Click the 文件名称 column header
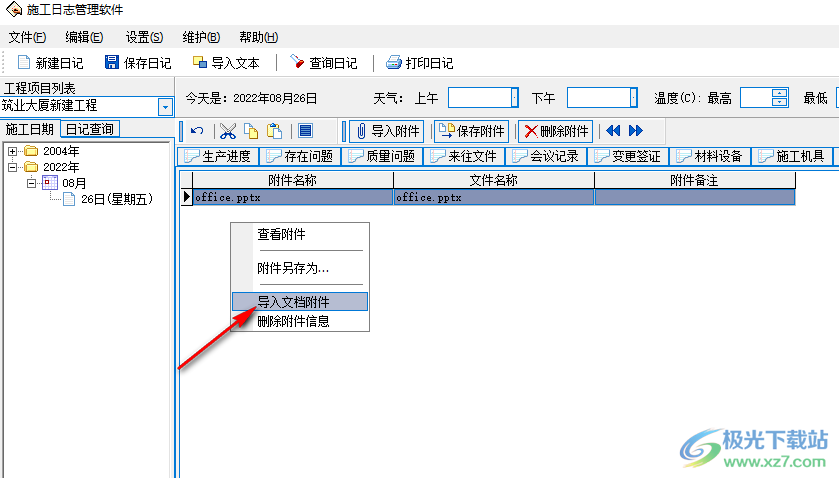 [x=494, y=180]
